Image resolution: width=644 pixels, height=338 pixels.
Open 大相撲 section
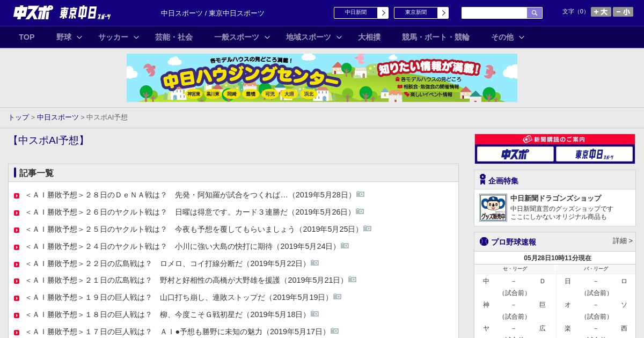click(369, 37)
